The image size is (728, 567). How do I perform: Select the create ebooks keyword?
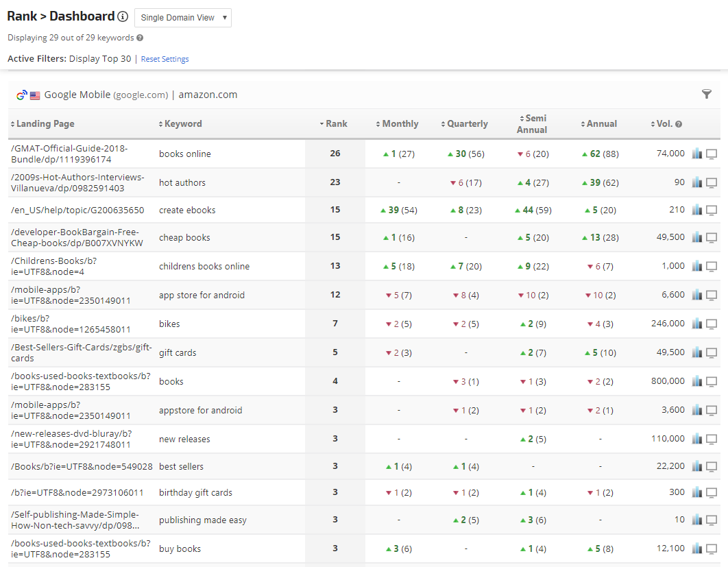click(187, 210)
